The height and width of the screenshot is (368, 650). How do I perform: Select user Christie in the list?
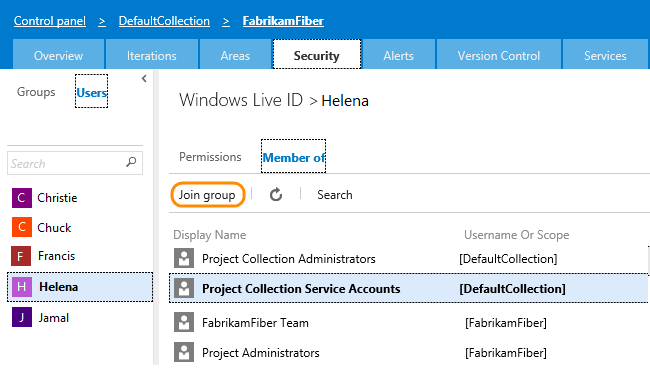click(x=57, y=198)
